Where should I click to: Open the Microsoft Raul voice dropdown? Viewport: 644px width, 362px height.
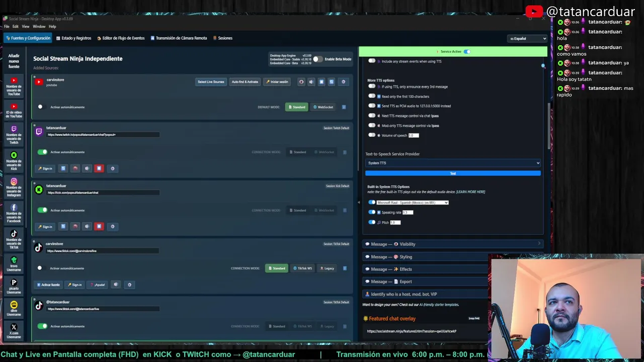pyautogui.click(x=412, y=203)
